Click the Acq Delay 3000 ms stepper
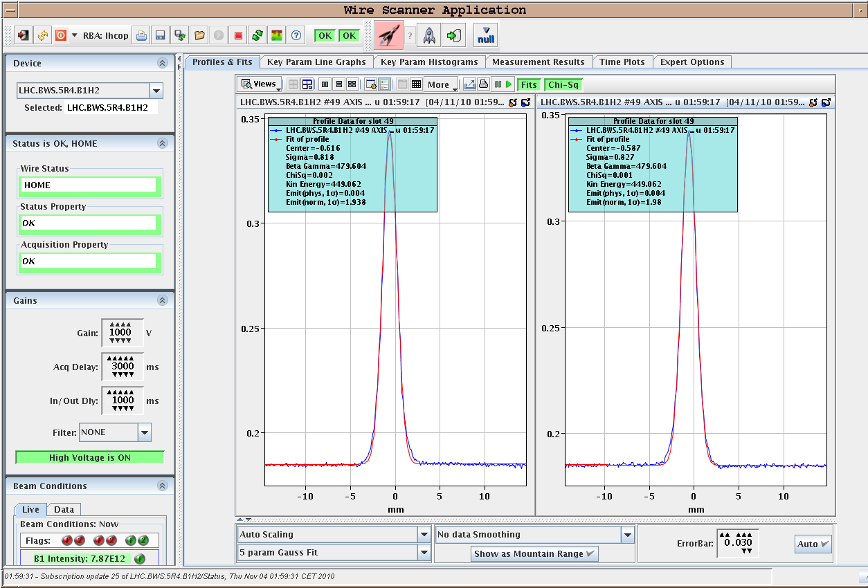Screen dimensions: 868x588 [123, 367]
